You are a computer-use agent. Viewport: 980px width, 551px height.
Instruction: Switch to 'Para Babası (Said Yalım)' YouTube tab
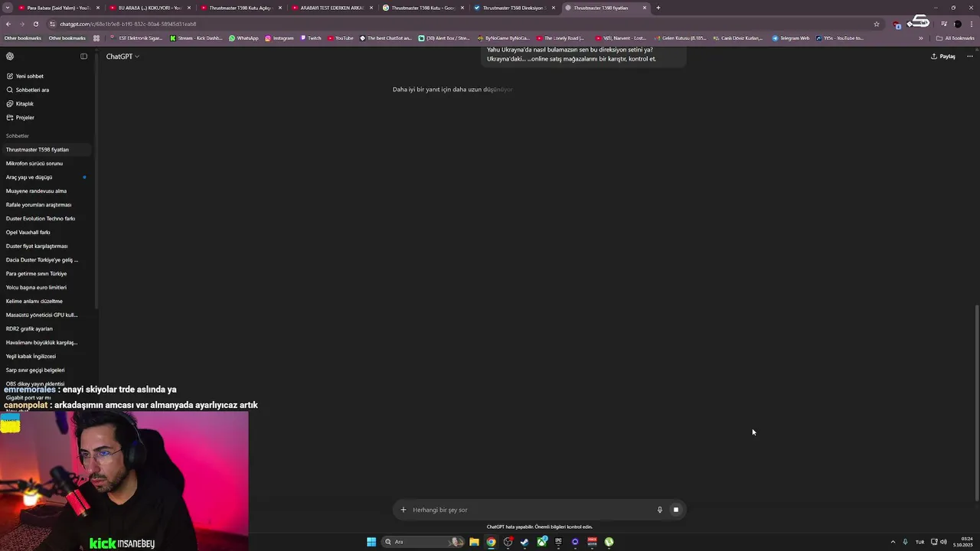coord(57,8)
